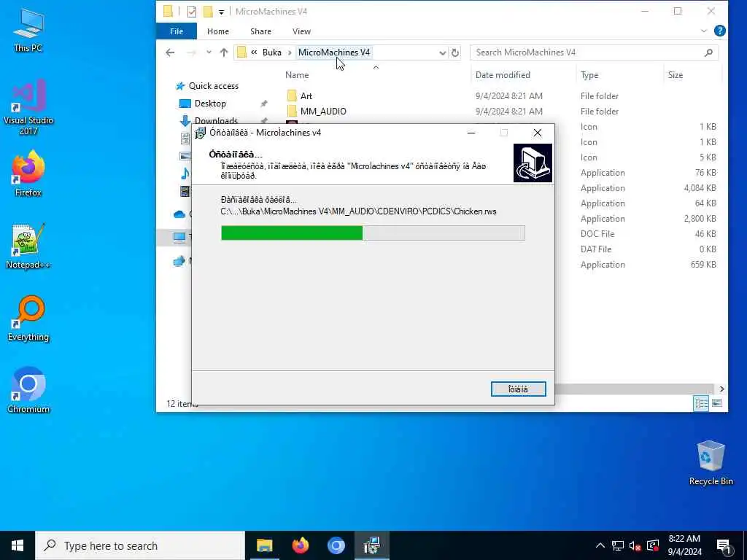The height and width of the screenshot is (560, 747).
Task: Open the Recycle Bin
Action: [x=711, y=463]
